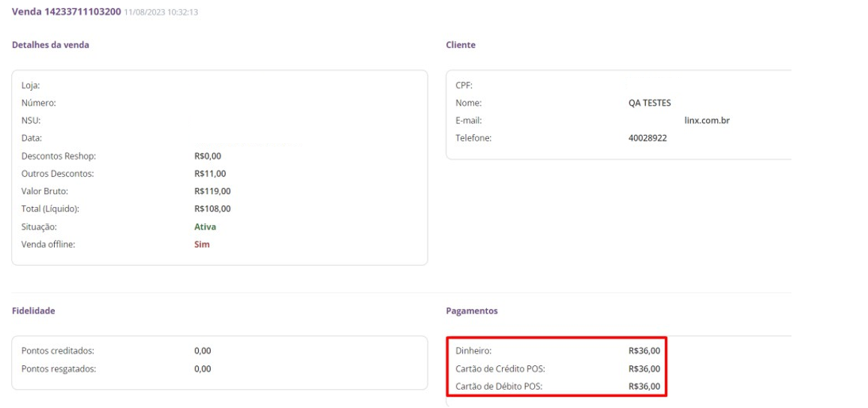Select the Detalhes da venda heading
Viewport: 868px width, 408px height.
click(x=50, y=45)
